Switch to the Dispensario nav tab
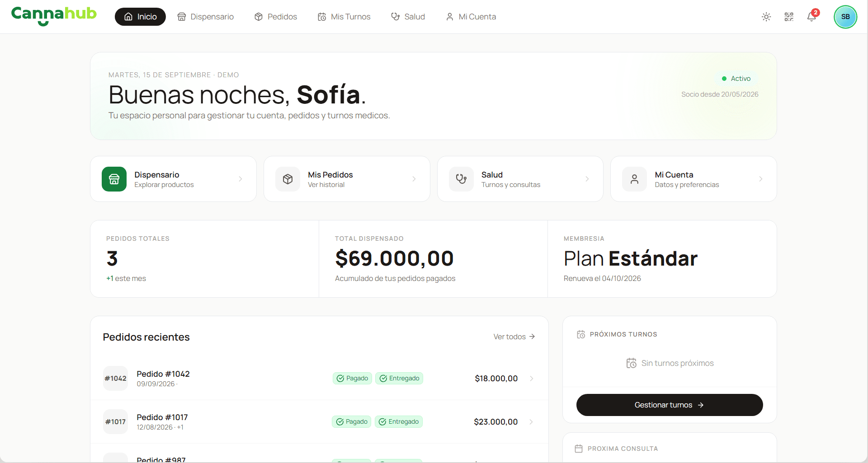The height and width of the screenshot is (463, 868). 206,17
